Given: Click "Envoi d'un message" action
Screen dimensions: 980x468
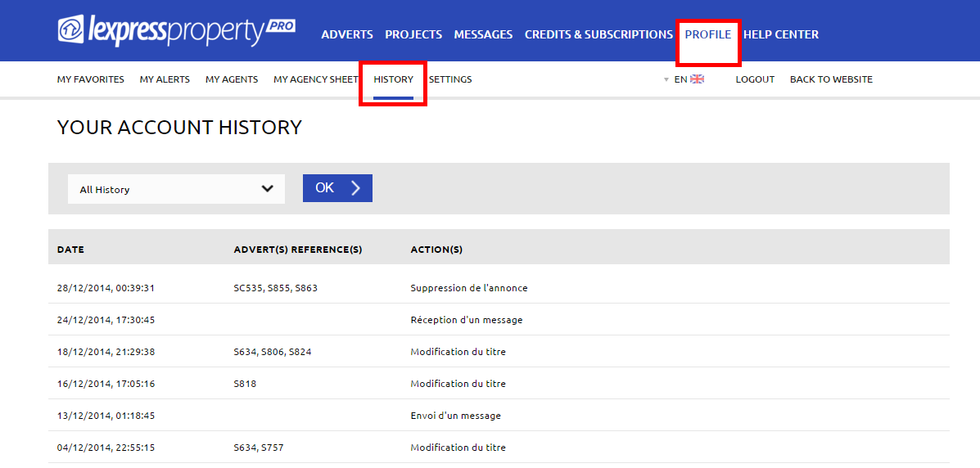Looking at the screenshot, I should click(456, 416).
